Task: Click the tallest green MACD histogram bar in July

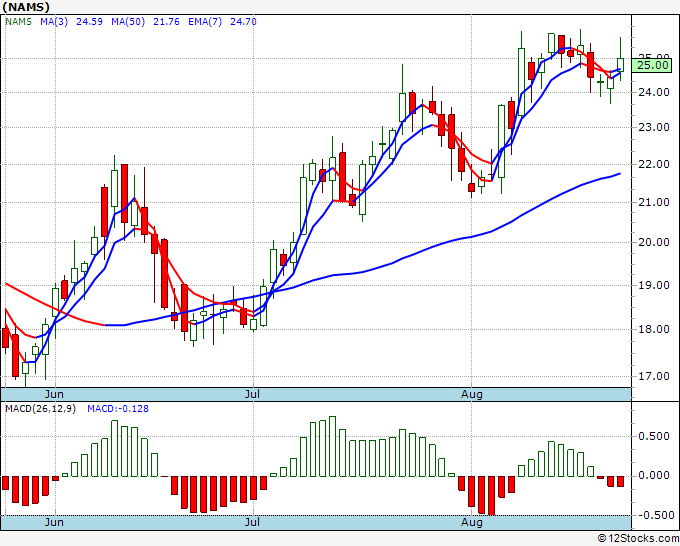Action: (x=332, y=446)
